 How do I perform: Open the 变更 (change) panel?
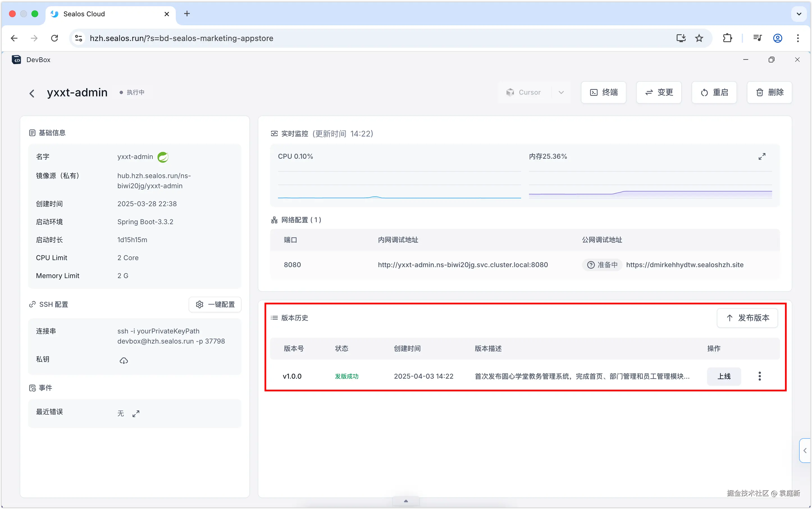(658, 92)
